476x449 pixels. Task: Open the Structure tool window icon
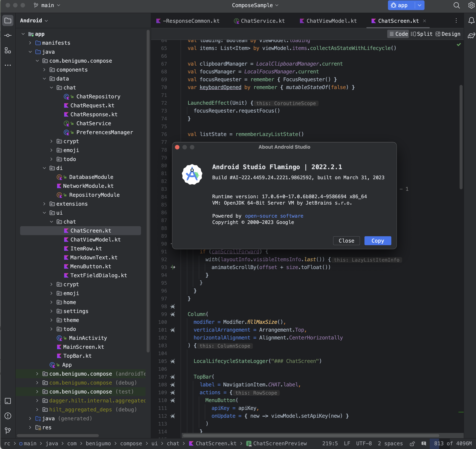[x=8, y=51]
